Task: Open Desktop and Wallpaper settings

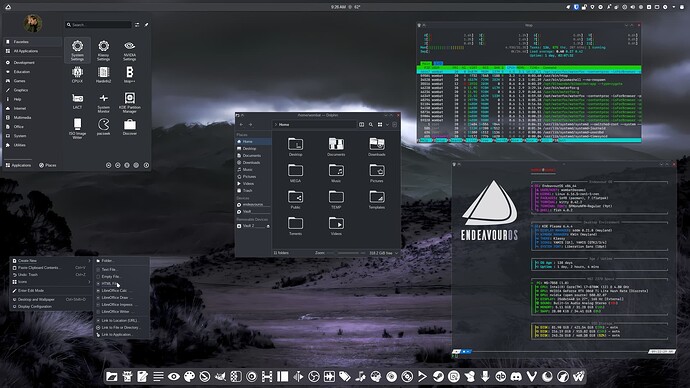Action: point(51,299)
